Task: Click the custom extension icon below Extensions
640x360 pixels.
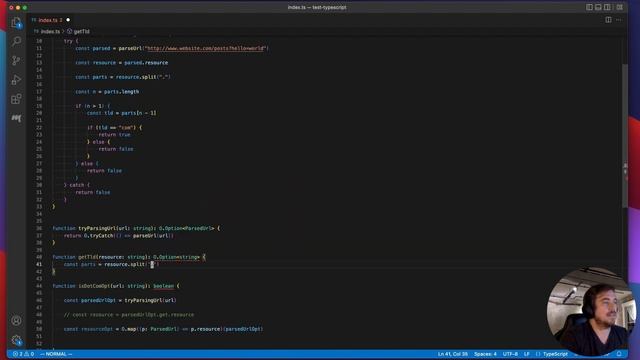Action: [16, 118]
